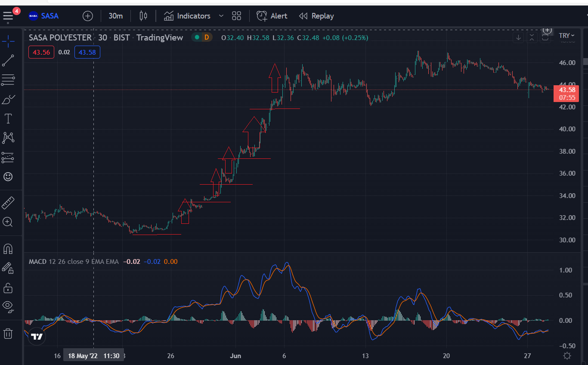This screenshot has height=365, width=588.
Task: Open the candlestick chart style selector
Action: pyautogui.click(x=143, y=16)
